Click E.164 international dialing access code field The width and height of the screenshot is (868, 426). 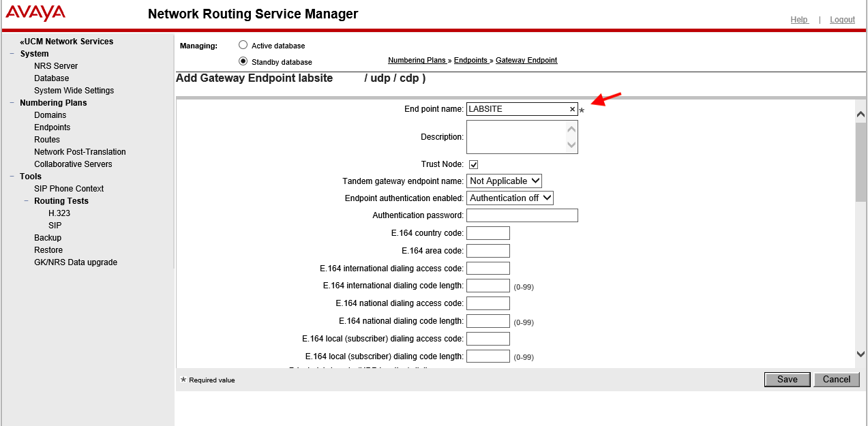click(488, 268)
